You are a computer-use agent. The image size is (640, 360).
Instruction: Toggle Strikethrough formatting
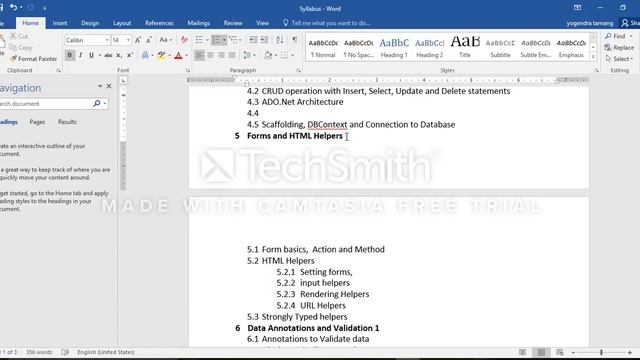(108, 55)
